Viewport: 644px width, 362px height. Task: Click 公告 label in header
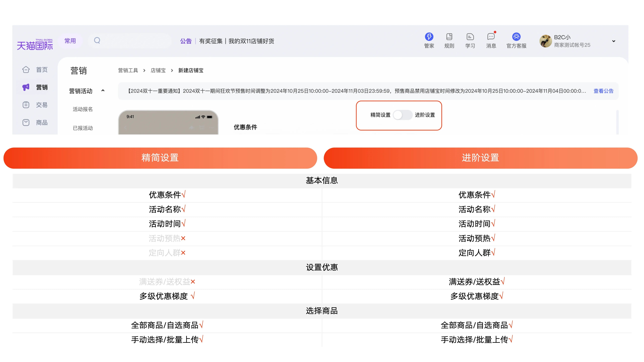186,41
